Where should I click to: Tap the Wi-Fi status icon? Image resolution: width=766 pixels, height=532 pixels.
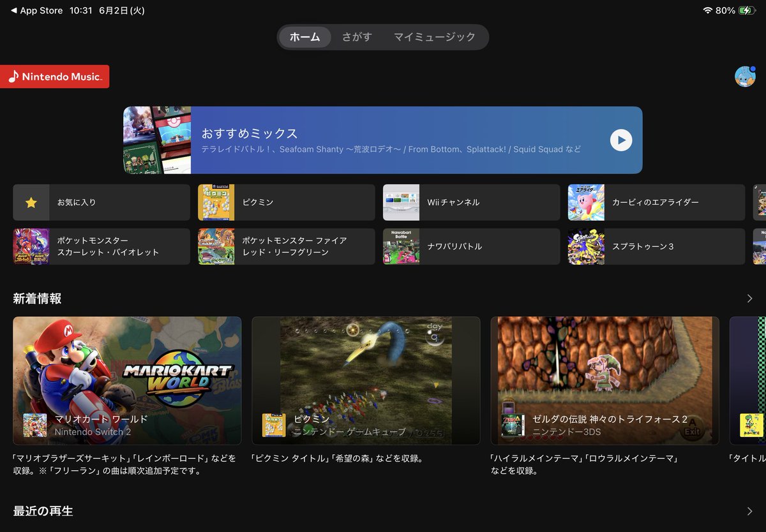click(707, 11)
